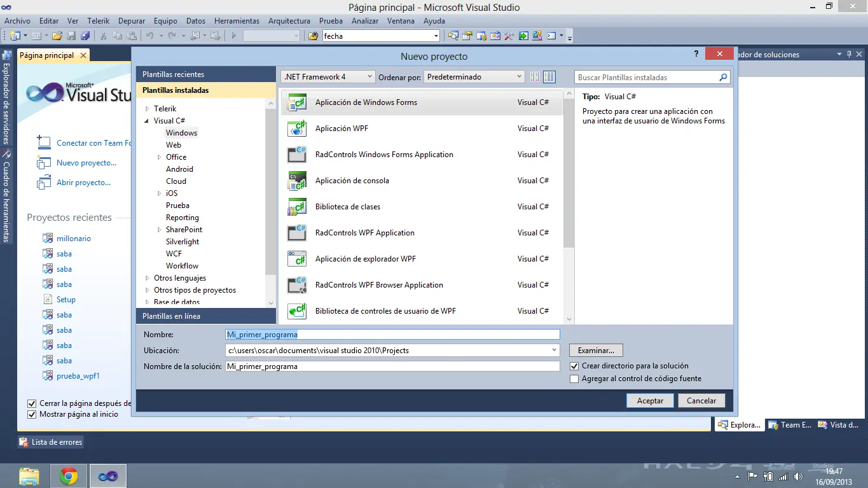Open the Archivo menu

pos(17,21)
